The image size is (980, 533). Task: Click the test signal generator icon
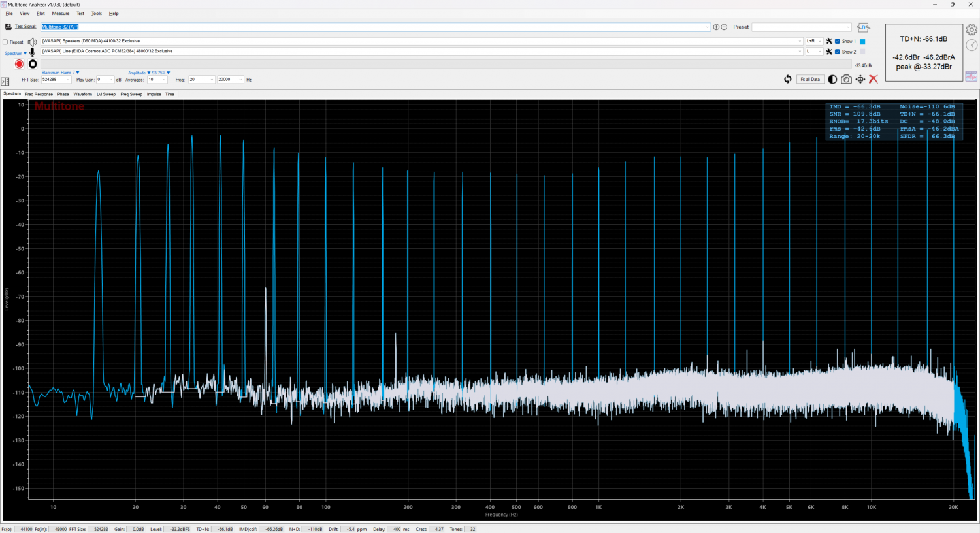pos(8,27)
